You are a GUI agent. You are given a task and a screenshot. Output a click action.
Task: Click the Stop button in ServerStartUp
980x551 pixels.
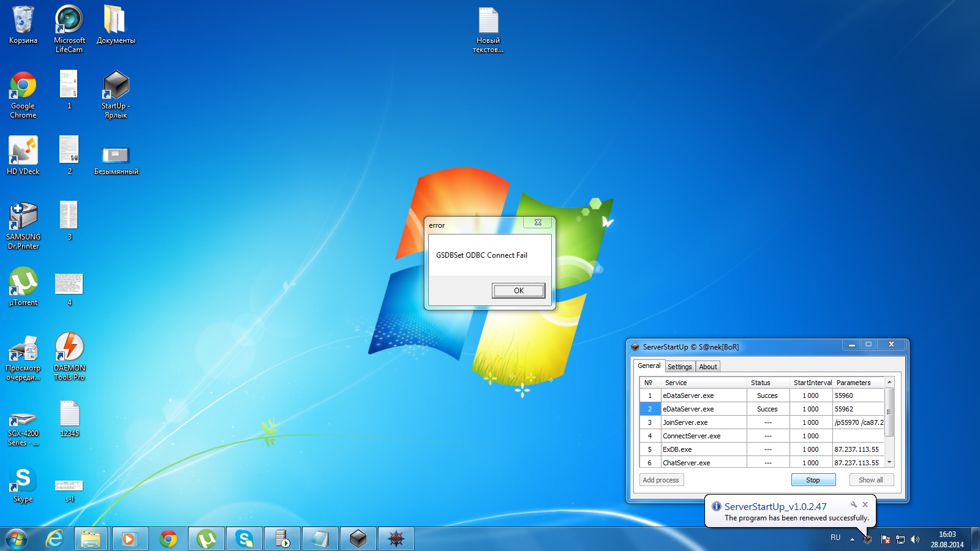click(813, 480)
